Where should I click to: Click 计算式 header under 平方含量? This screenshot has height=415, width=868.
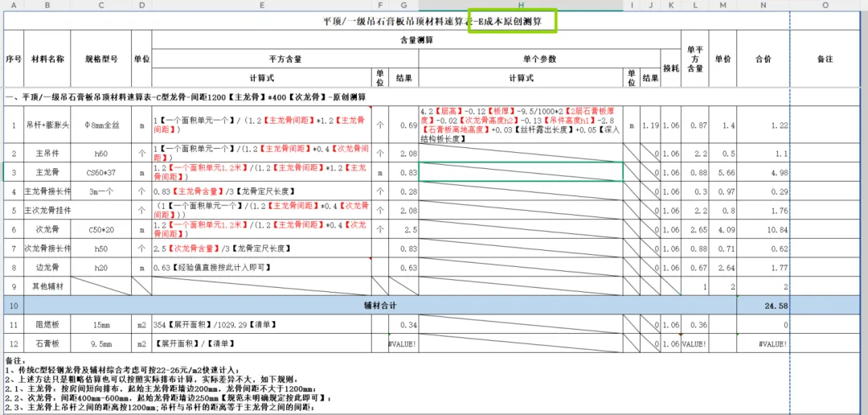tap(261, 78)
